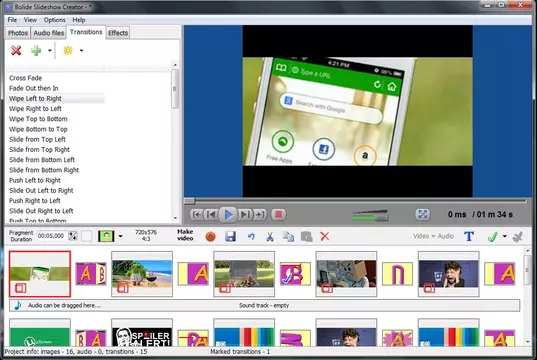537x360 pixels.
Task: Select Wipe Left to Right transition
Action: (x=35, y=99)
